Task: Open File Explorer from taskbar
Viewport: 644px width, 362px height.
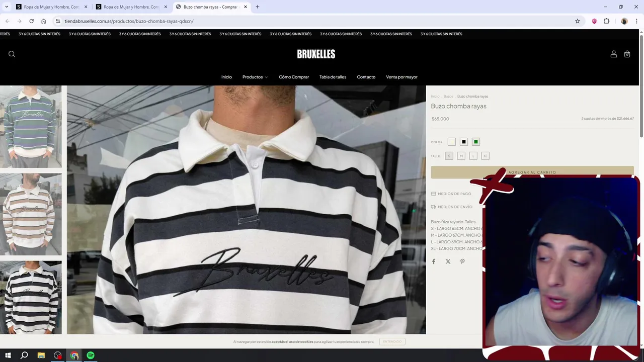Action: coord(41,355)
